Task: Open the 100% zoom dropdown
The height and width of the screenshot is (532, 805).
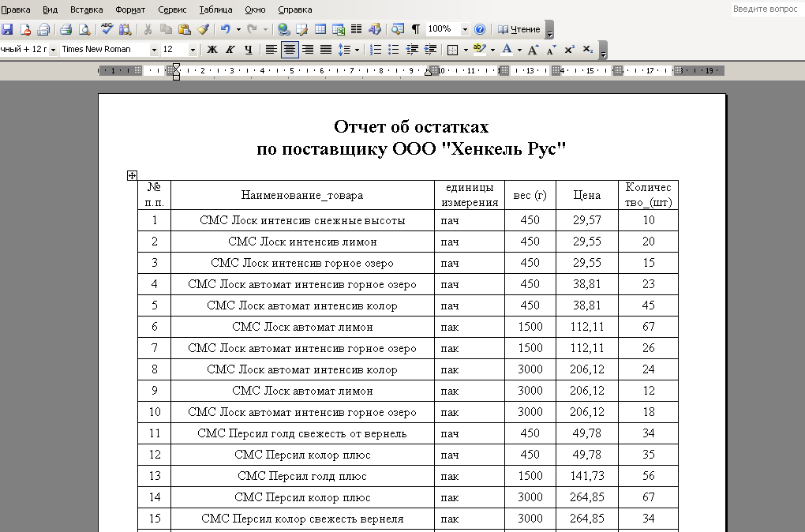Action: point(465,29)
